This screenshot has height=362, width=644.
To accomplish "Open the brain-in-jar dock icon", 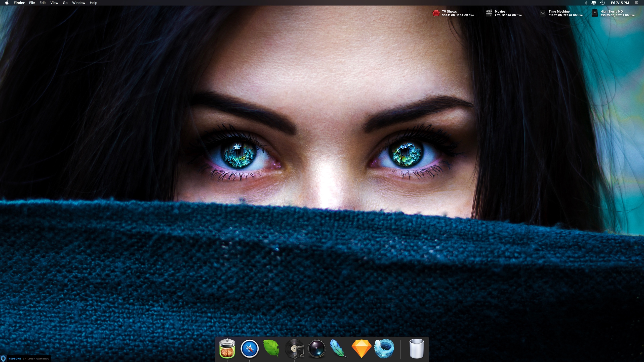I will click(x=227, y=348).
